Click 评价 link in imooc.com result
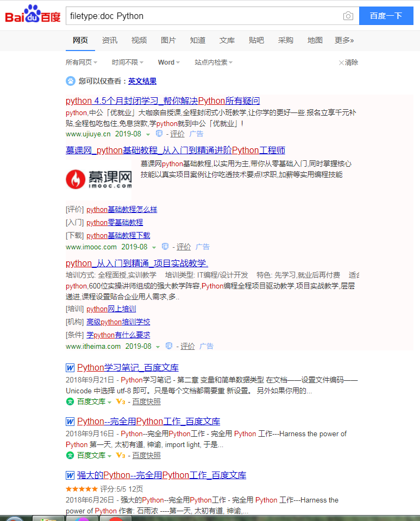Image resolution: width=420 pixels, height=521 pixels. (x=184, y=247)
